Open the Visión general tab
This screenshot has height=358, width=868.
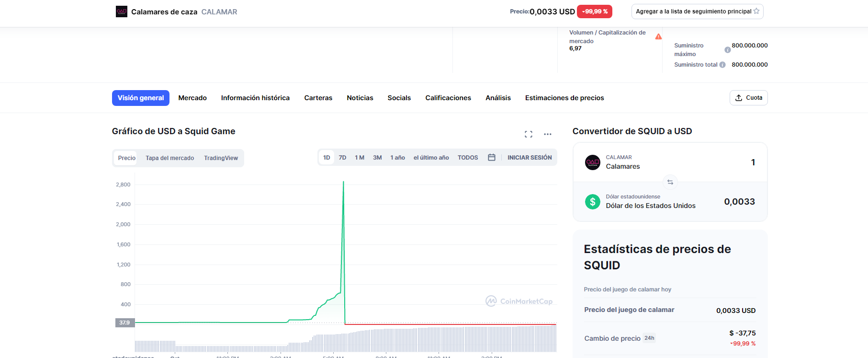(141, 98)
